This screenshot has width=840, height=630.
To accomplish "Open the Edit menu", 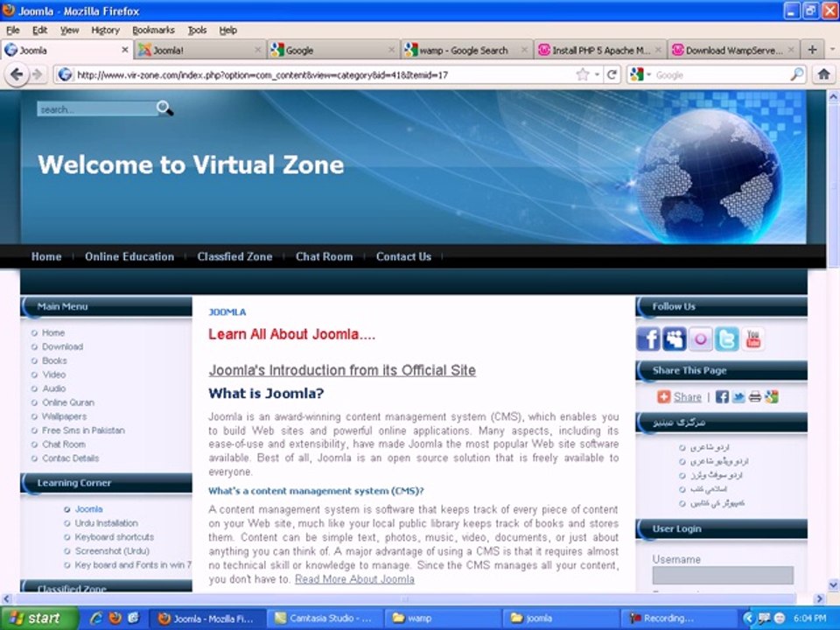I will (39, 30).
